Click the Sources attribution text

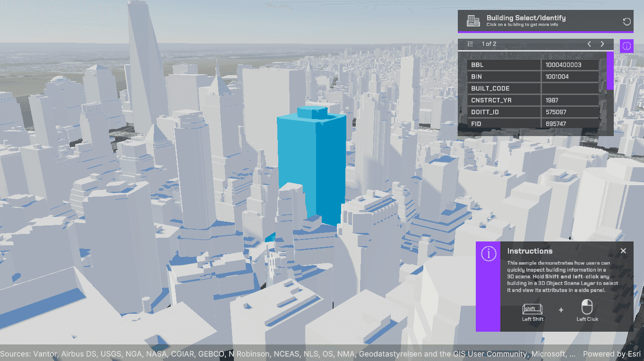click(x=289, y=354)
